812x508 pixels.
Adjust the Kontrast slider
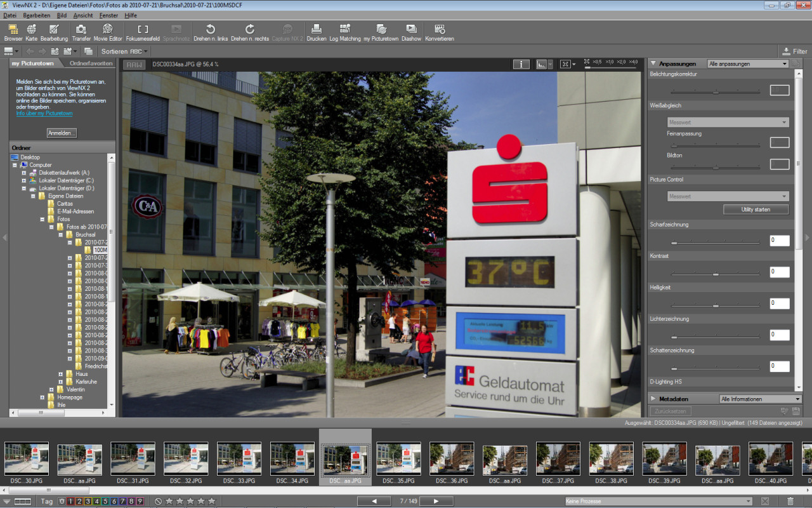716,274
